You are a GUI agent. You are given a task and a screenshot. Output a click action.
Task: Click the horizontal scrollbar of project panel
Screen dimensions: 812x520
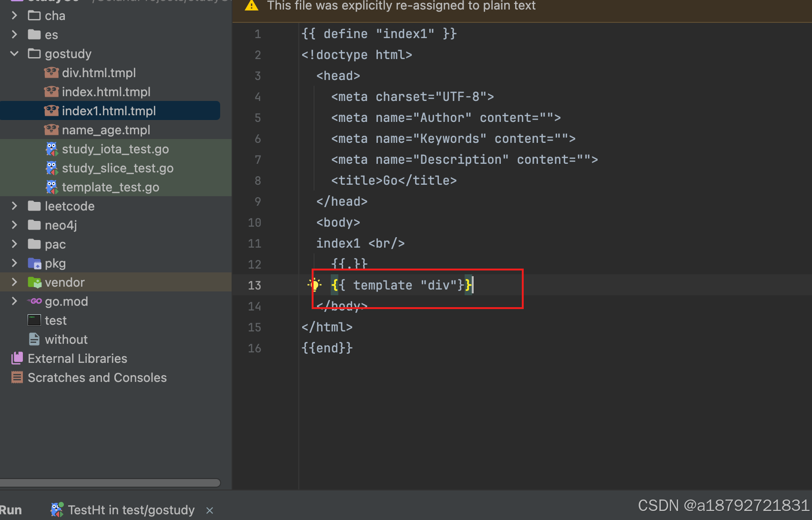(x=110, y=483)
